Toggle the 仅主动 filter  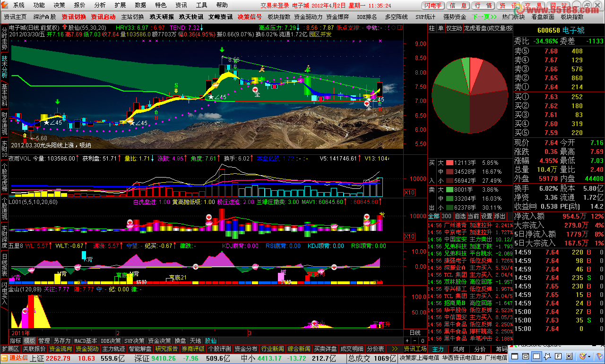pyautogui.click(x=454, y=28)
